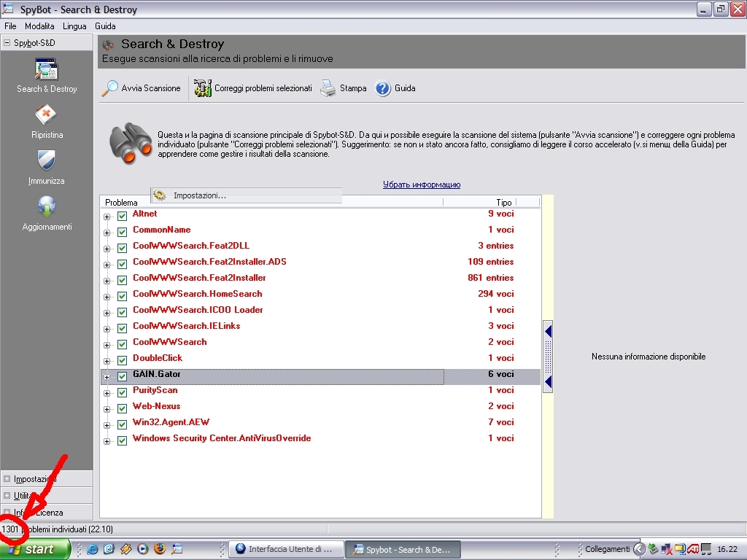The width and height of the screenshot is (747, 560).
Task: Click the Spybot - Search & De... taskbar button
Action: (x=403, y=549)
